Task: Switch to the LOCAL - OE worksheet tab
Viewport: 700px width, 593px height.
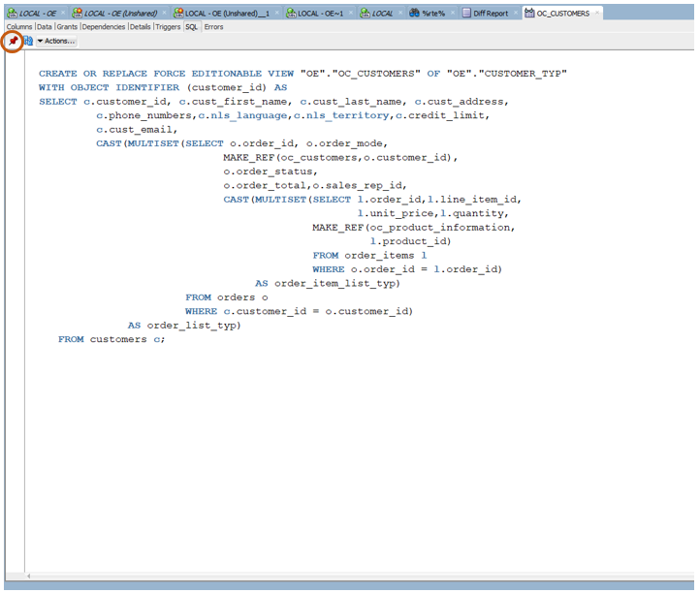Action: 38,14
